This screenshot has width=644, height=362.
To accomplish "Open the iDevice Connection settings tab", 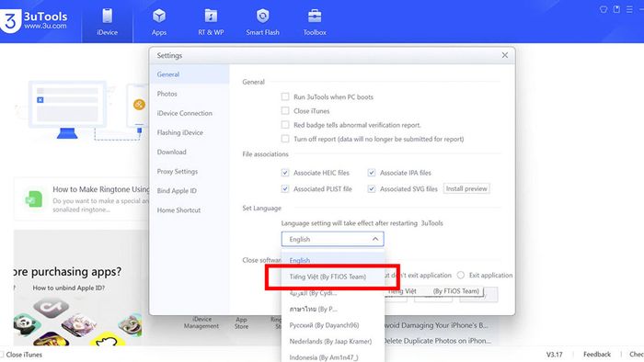I will tap(190, 113).
